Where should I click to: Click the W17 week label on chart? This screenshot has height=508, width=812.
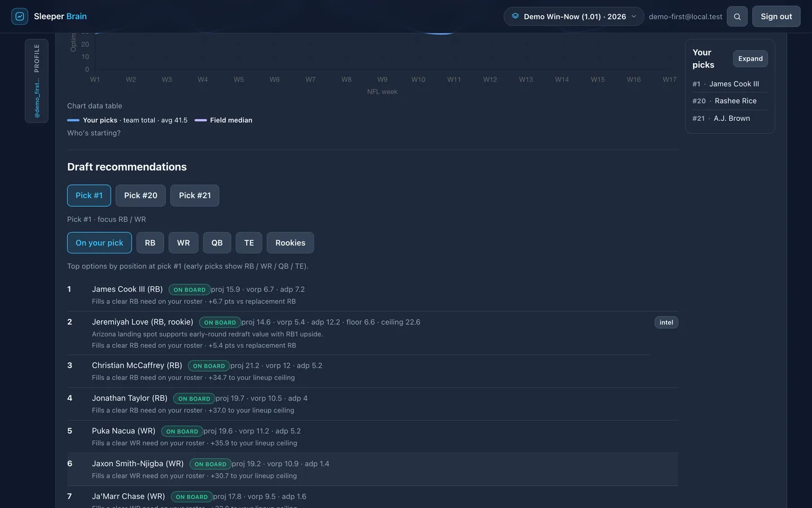click(x=669, y=80)
